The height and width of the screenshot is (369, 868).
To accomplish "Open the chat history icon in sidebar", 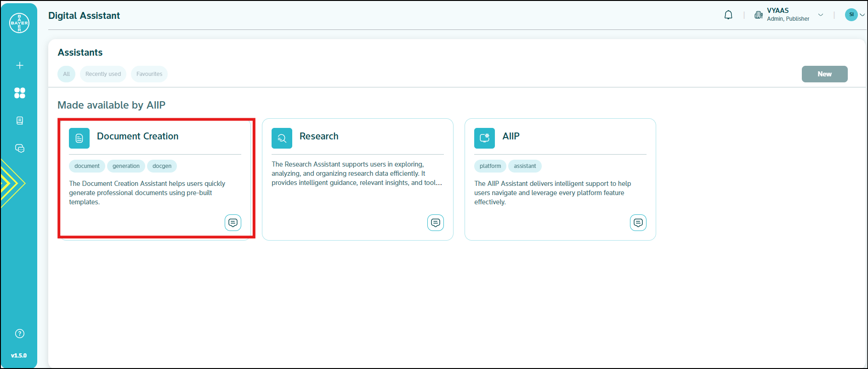I will click(20, 148).
